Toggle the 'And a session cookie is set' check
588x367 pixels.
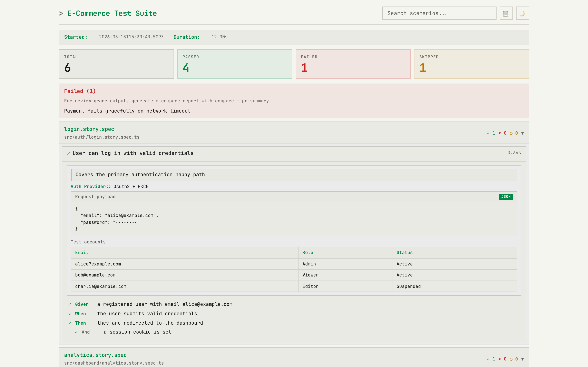(76, 332)
